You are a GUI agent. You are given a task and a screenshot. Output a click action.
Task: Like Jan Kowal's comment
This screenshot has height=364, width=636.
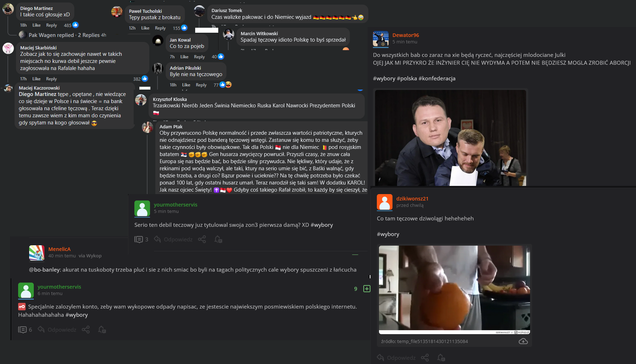point(184,57)
